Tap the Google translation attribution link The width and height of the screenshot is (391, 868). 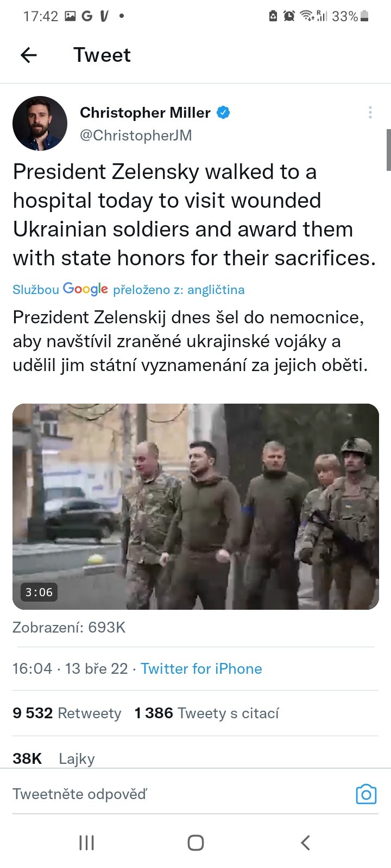point(128,290)
